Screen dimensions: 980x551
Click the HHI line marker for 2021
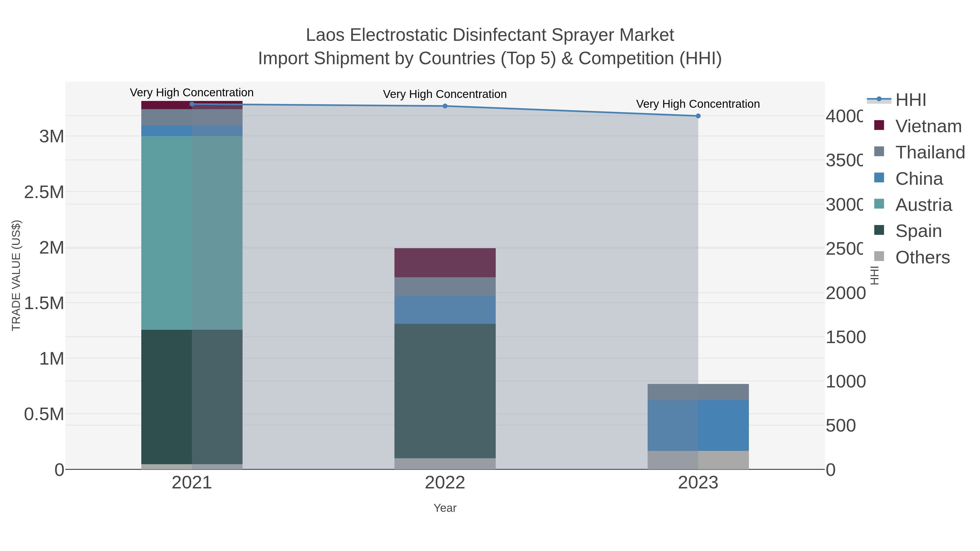click(x=192, y=104)
